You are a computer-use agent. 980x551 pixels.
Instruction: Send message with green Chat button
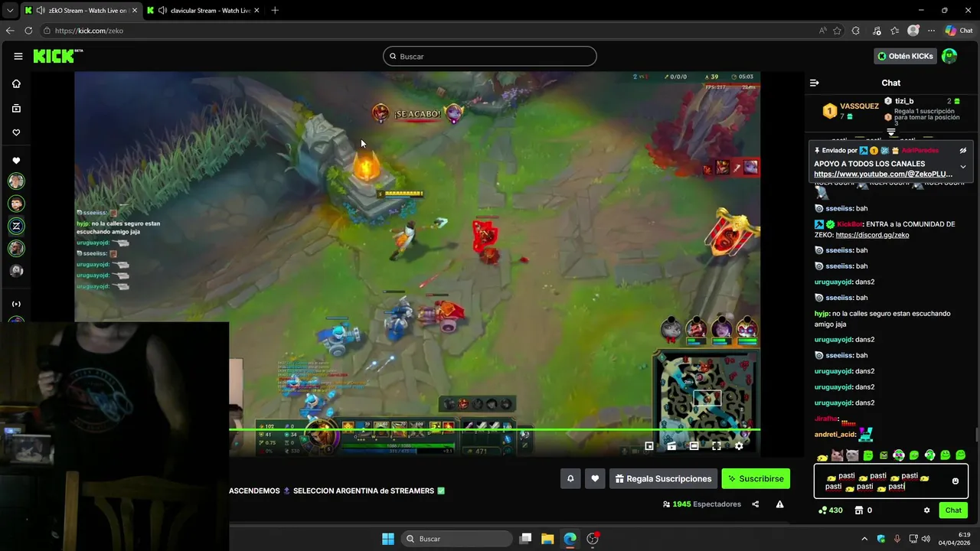pyautogui.click(x=953, y=510)
